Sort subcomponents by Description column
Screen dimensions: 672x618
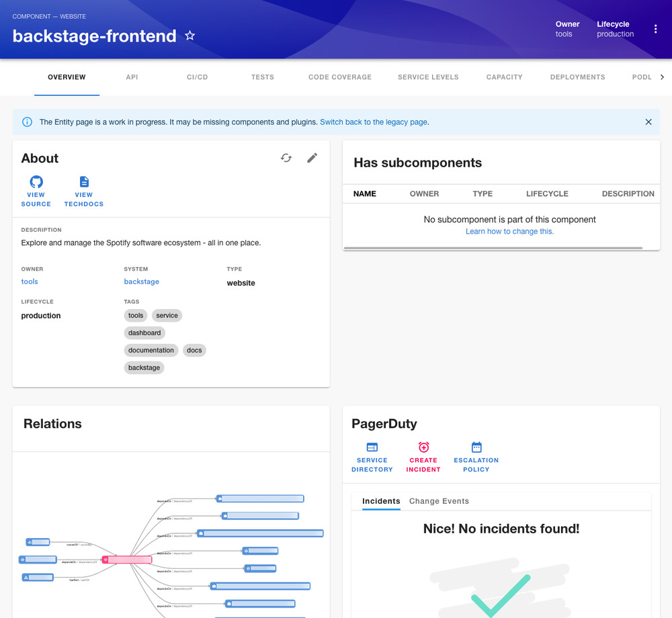[628, 193]
